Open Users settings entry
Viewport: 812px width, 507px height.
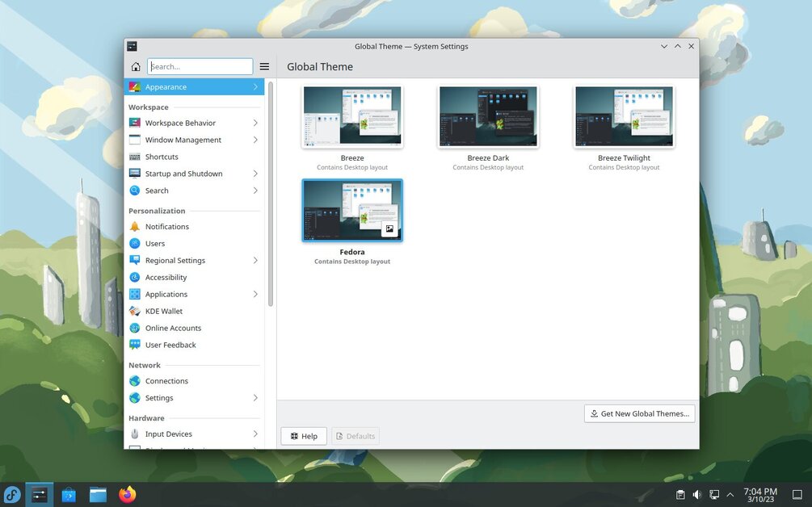[194, 243]
